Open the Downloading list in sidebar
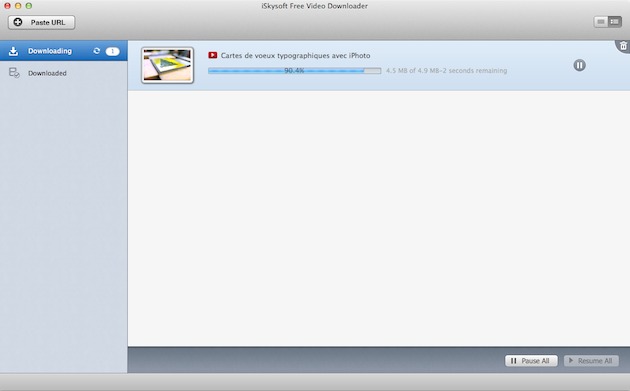 point(63,51)
